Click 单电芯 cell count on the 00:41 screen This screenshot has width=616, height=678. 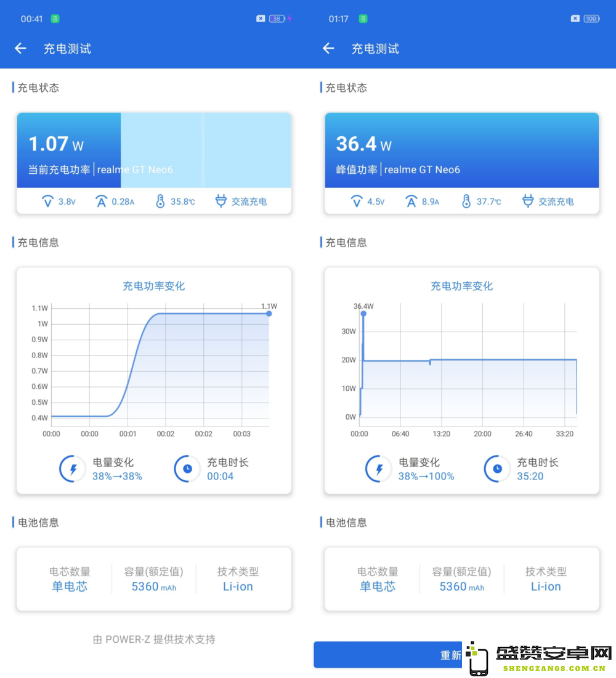click(70, 586)
